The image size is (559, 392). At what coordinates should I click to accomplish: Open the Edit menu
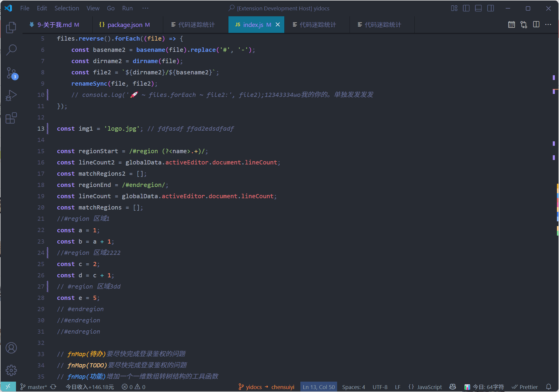click(42, 8)
